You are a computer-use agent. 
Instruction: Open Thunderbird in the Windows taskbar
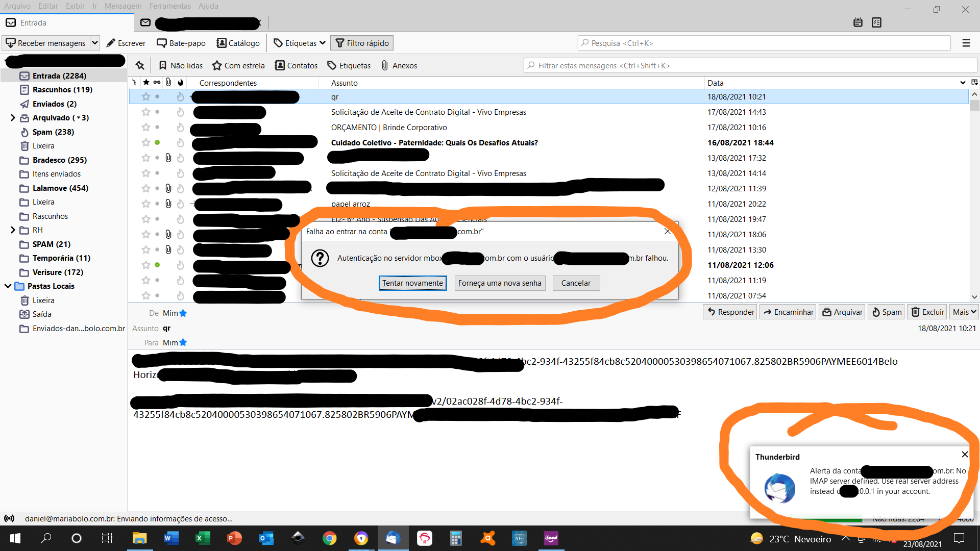pyautogui.click(x=393, y=538)
